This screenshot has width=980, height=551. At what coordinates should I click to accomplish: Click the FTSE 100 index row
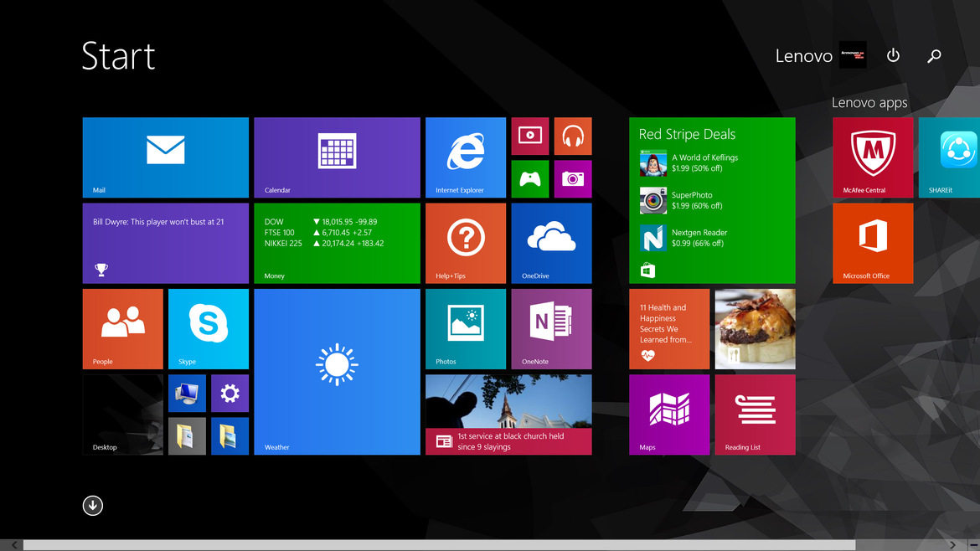point(318,233)
